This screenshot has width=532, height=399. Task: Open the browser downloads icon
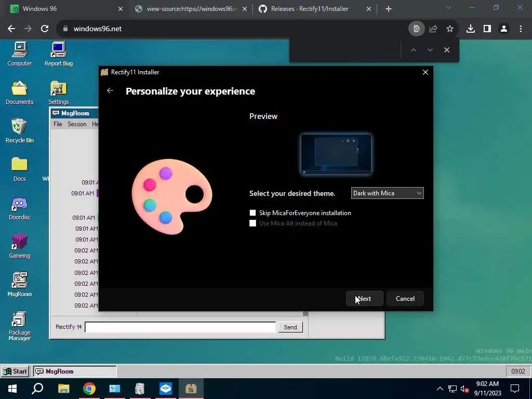pyautogui.click(x=471, y=29)
